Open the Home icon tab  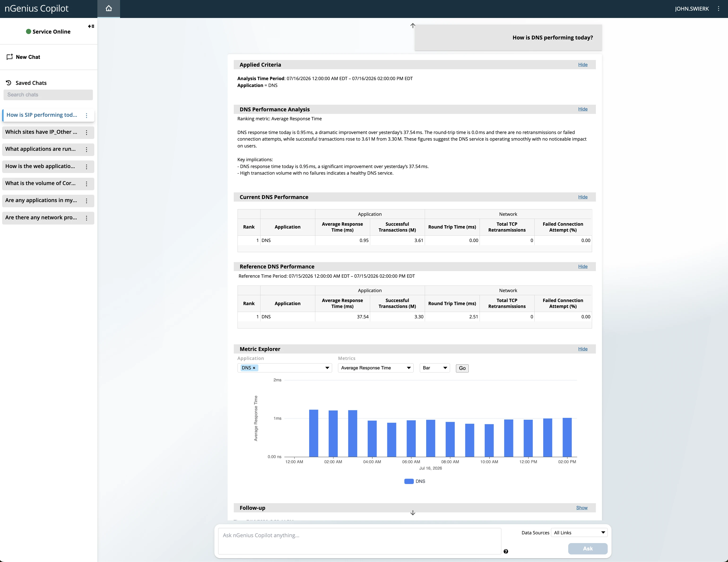(x=109, y=9)
